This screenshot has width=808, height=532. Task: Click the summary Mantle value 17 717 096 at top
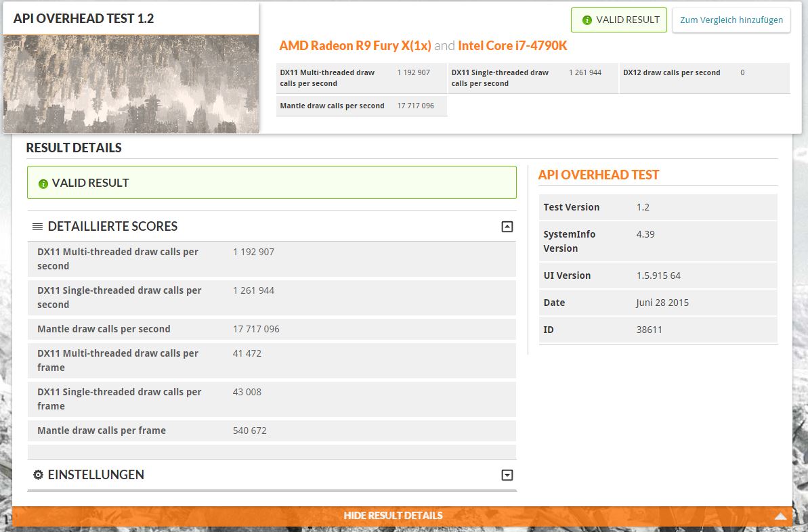coord(415,106)
